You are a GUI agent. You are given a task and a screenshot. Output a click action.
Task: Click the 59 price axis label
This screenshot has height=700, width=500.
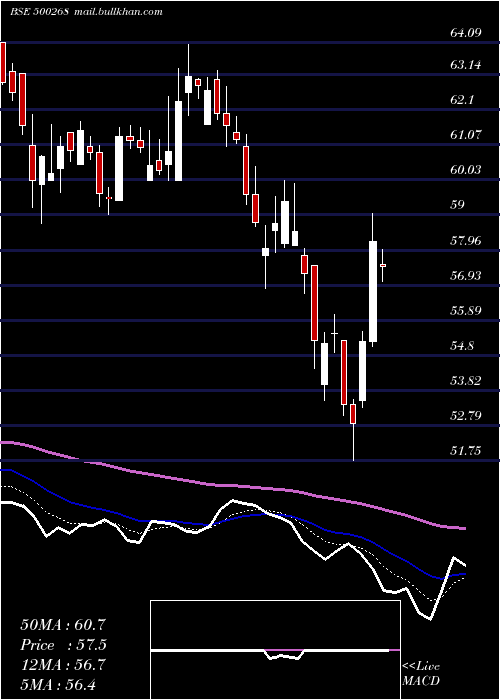click(x=457, y=205)
